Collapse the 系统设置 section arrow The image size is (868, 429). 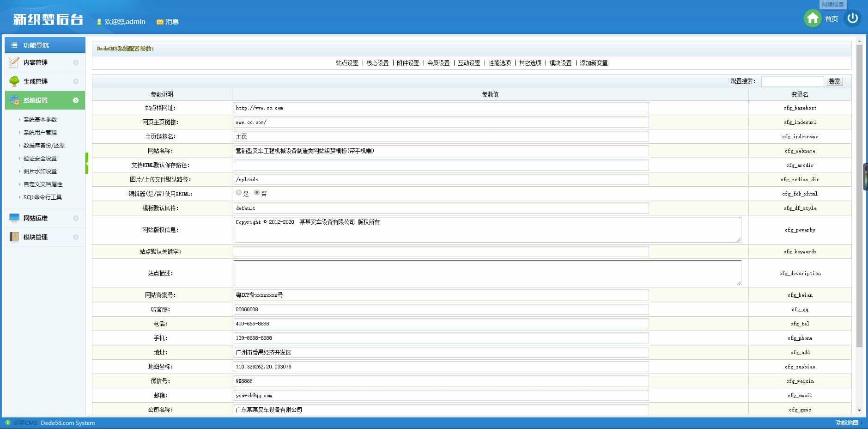coord(76,100)
